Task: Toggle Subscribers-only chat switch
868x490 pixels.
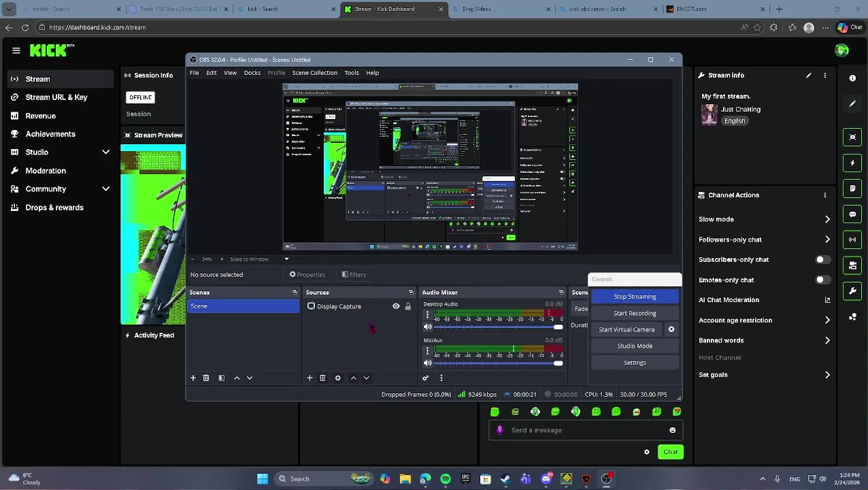Action: click(822, 260)
